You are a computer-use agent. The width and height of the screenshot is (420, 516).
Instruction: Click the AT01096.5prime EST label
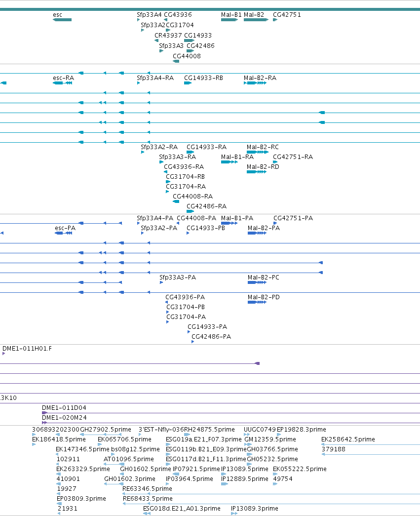tap(129, 459)
